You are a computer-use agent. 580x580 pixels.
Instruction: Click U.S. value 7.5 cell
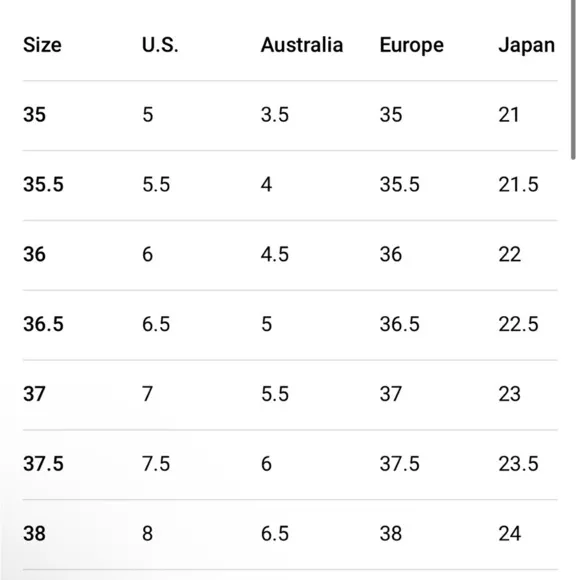coord(156,464)
